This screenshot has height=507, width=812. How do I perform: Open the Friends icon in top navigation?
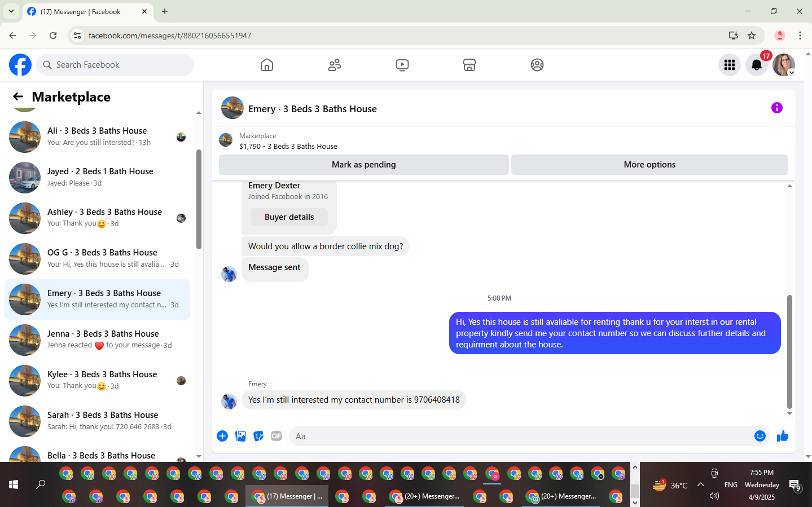pyautogui.click(x=335, y=65)
